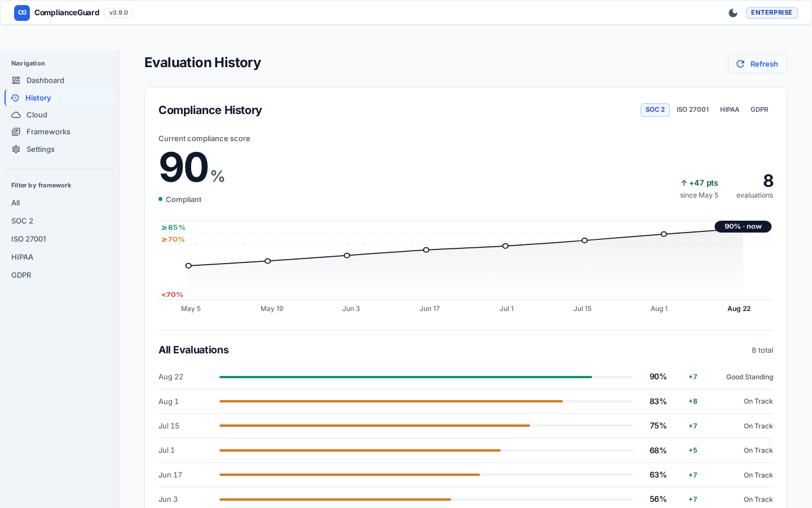Toggle dark mode with the moon icon
Image resolution: width=812 pixels, height=508 pixels.
pyautogui.click(x=733, y=12)
